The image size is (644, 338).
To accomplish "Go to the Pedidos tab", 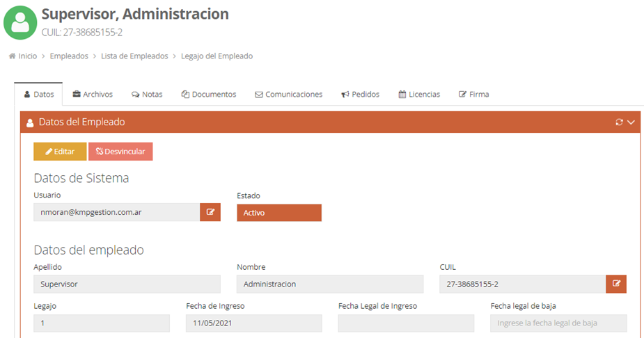I will (360, 95).
